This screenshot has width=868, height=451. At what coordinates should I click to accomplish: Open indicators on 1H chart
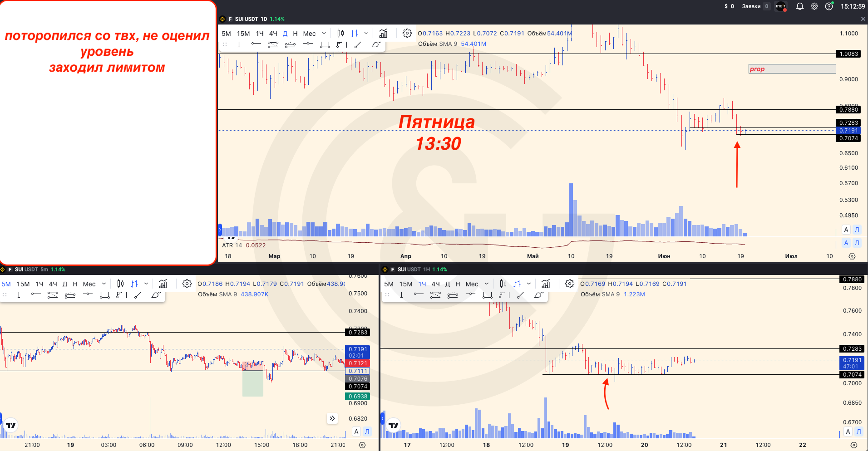tap(546, 284)
